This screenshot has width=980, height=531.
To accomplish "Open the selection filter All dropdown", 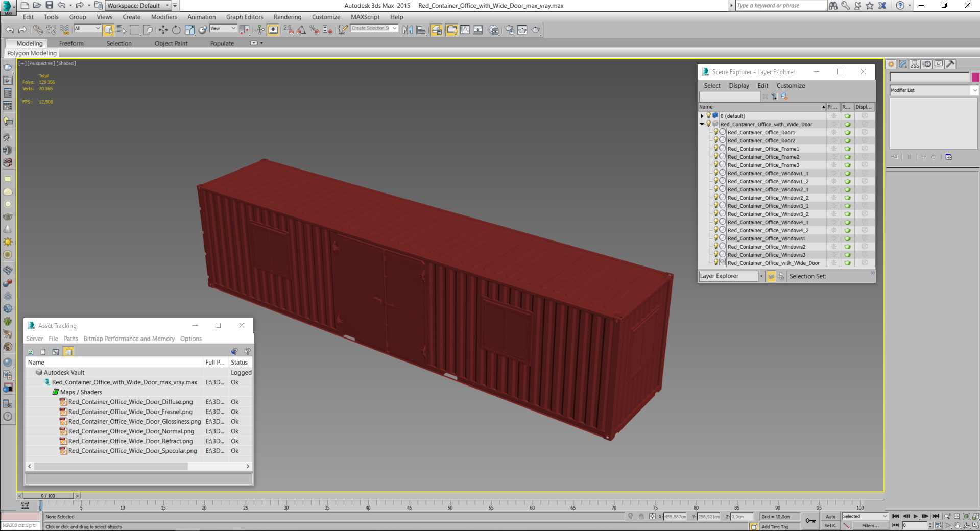I will [87, 29].
